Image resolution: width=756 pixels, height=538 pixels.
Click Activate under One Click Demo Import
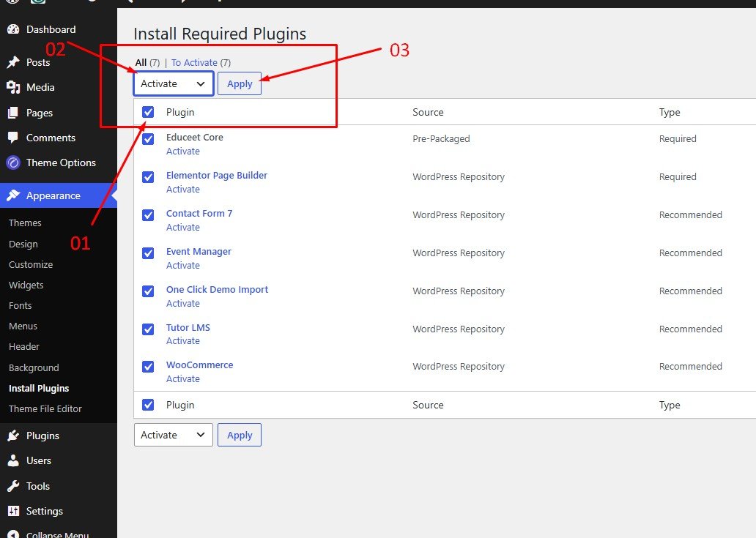(x=183, y=304)
